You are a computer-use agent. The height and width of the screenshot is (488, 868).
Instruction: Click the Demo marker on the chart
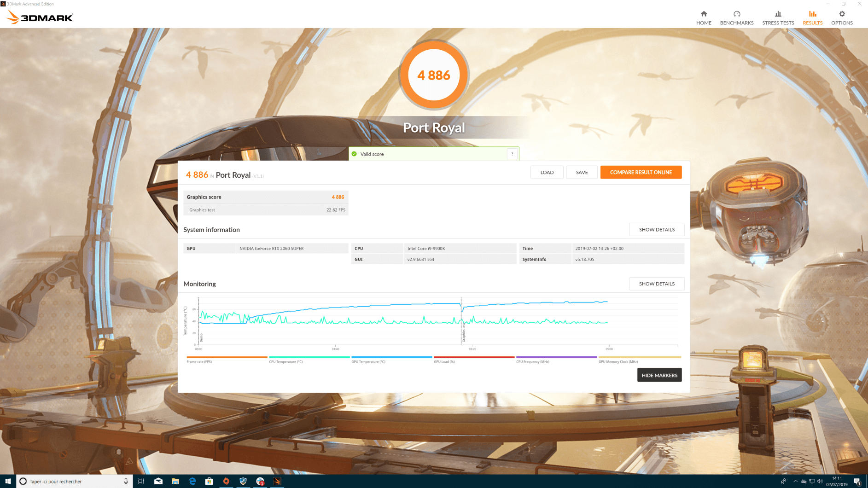tap(201, 338)
